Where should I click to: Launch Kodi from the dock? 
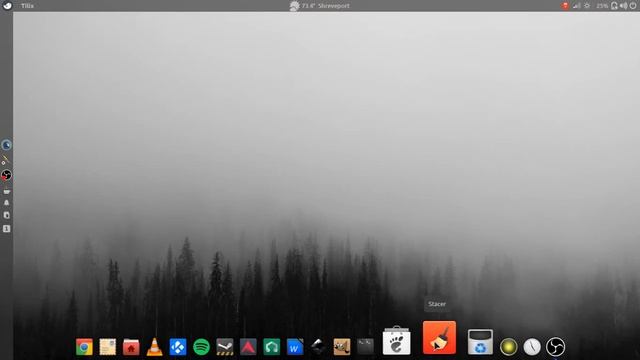click(178, 347)
